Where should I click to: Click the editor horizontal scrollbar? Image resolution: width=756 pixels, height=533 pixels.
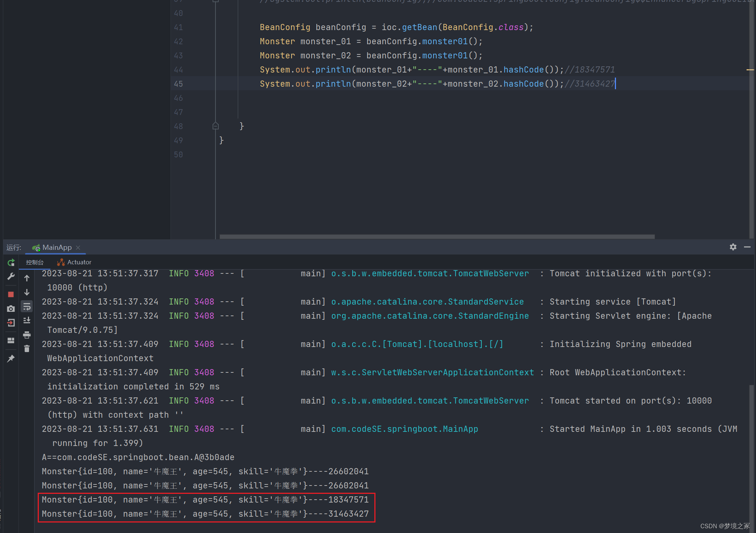[x=437, y=237]
